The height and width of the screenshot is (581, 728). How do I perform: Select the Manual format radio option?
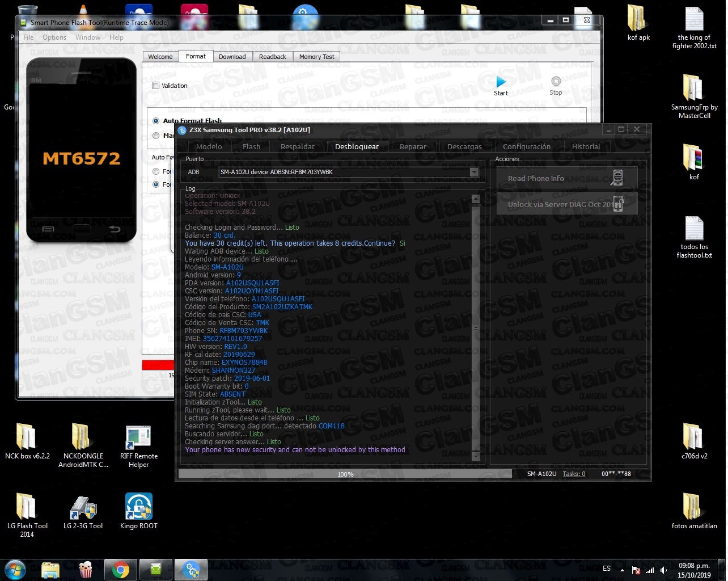156,136
